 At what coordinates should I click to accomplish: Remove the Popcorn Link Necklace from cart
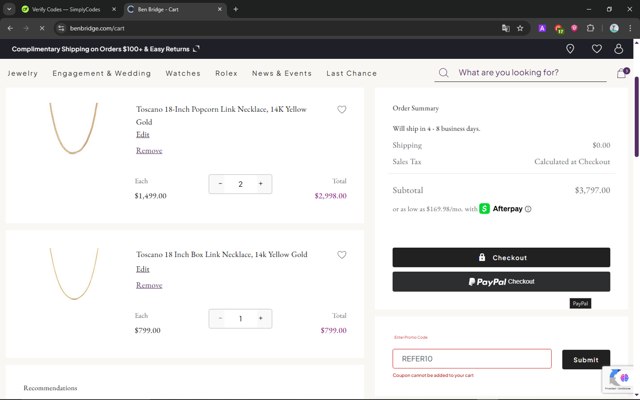tap(149, 151)
